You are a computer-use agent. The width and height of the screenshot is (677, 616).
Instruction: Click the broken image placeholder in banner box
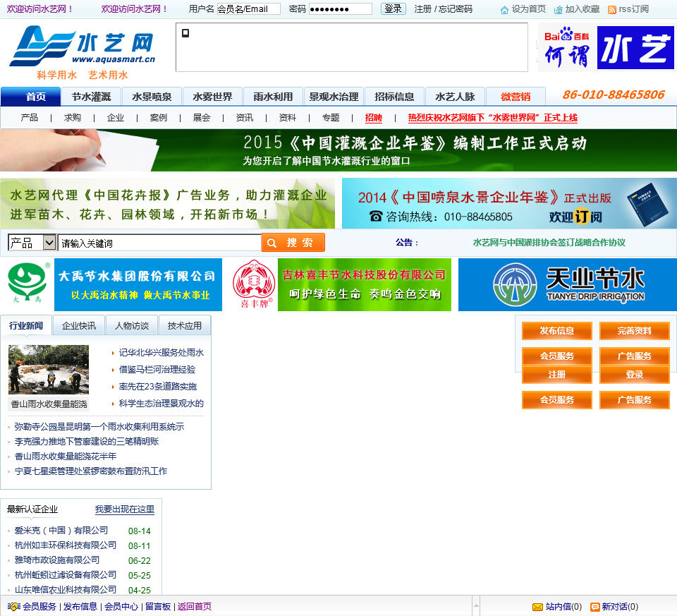coord(185,33)
